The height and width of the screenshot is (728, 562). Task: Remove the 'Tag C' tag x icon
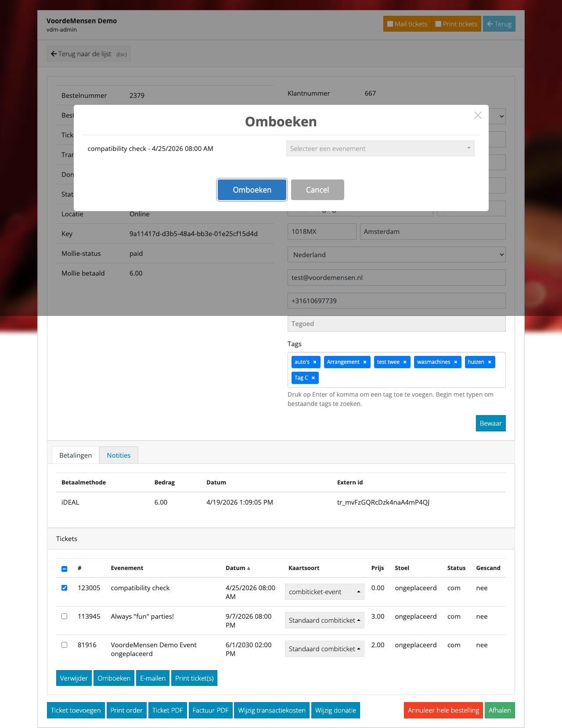point(313,378)
